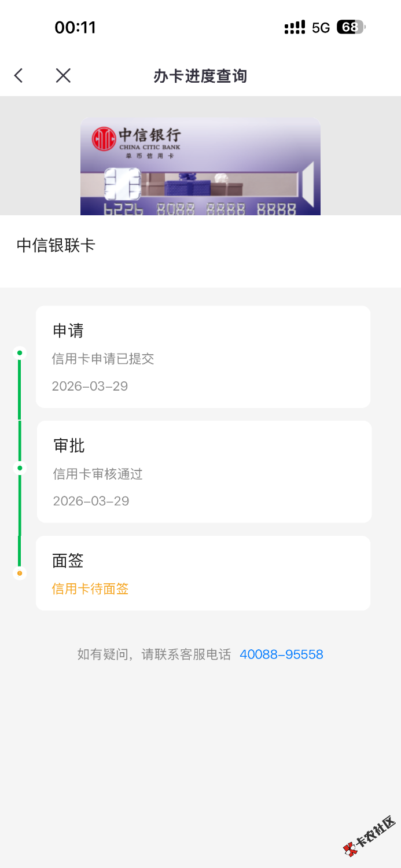
Task: Tap the CITIC Bank credit card image
Action: (200, 168)
